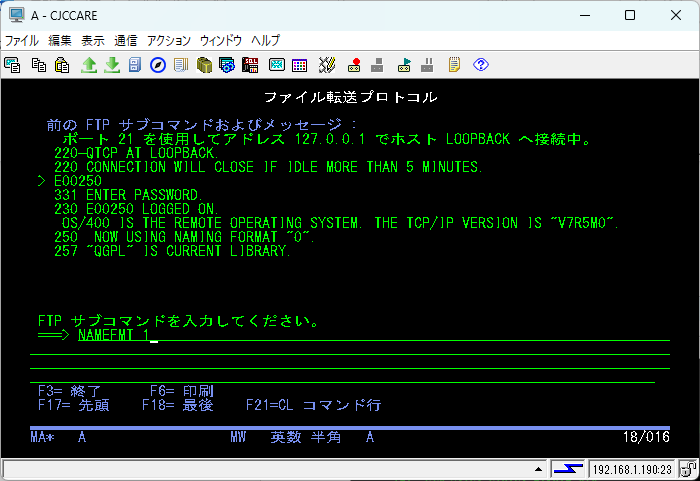
Task: Click the F17= 先頭 function key
Action: click(74, 405)
